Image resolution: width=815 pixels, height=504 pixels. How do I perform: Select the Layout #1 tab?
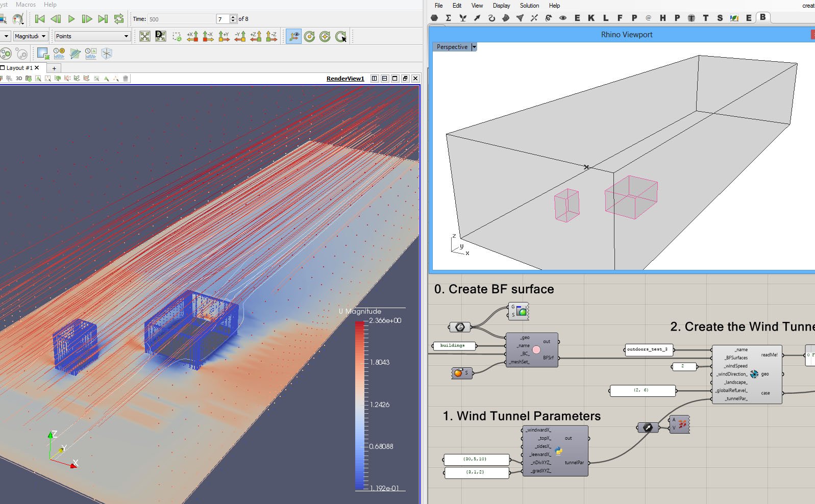click(x=19, y=68)
